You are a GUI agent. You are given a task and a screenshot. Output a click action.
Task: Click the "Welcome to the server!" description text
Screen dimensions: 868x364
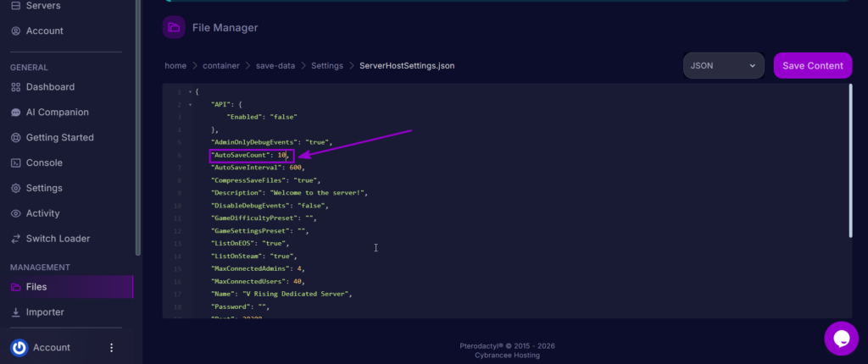(317, 193)
